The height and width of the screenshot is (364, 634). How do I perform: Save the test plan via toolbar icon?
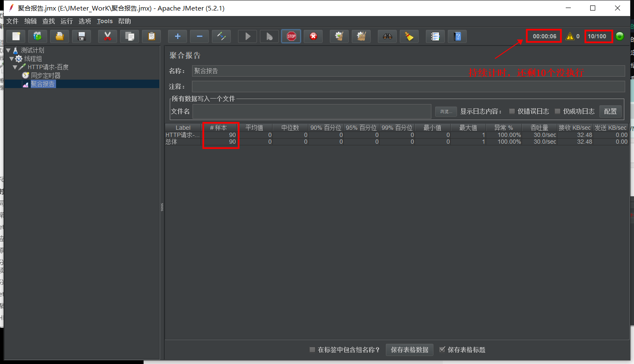81,36
